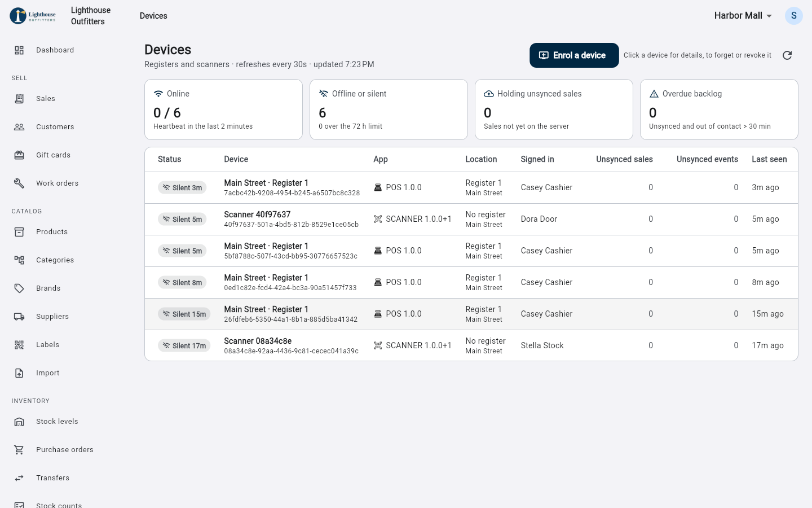
Task: Click the Unsynced sales column header
Action: 624,159
